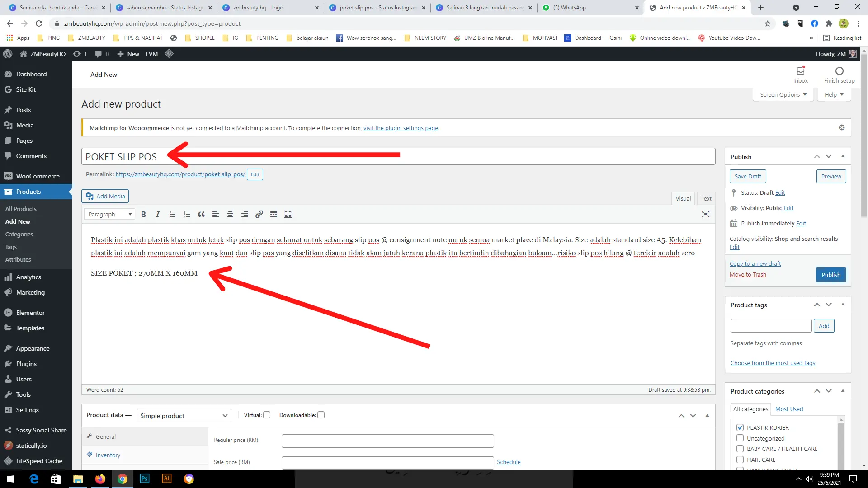868x488 pixels.
Task: Reload the browser page
Action: coord(39,23)
